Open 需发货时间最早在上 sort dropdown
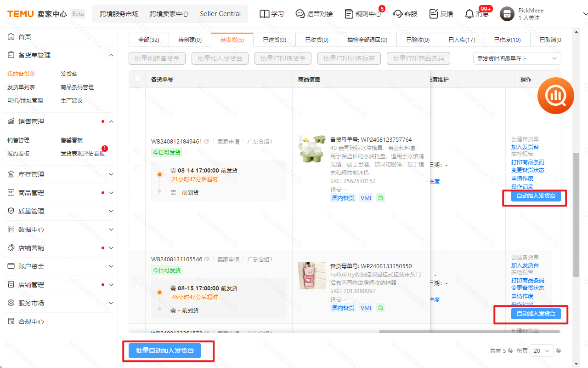The height and width of the screenshot is (368, 588). (x=517, y=58)
